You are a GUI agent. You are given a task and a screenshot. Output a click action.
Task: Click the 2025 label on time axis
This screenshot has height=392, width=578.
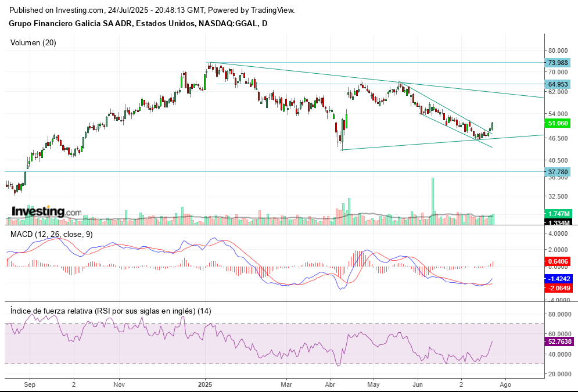pyautogui.click(x=205, y=384)
